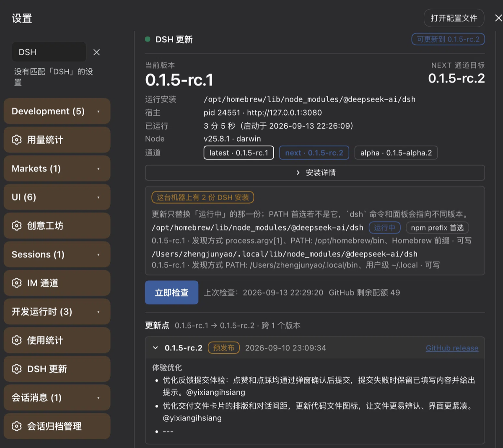Viewport: 503px width, 448px height.
Task: Click the 没有匹配「DSH」的设置 message
Action: point(54,77)
